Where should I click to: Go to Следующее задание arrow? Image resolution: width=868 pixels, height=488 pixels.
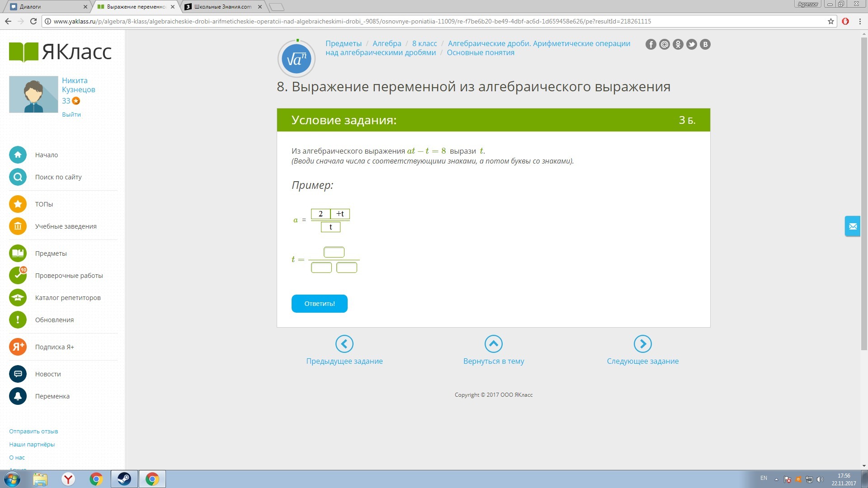642,344
